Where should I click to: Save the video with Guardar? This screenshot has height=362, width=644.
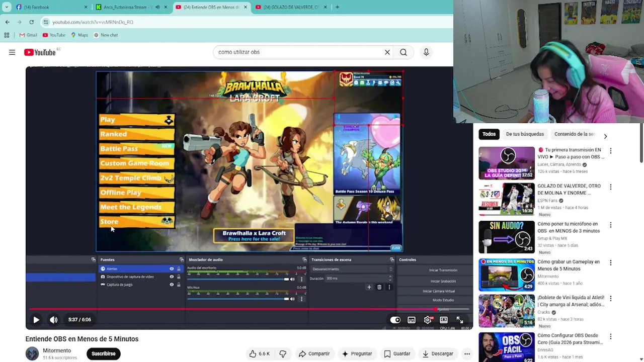click(397, 353)
